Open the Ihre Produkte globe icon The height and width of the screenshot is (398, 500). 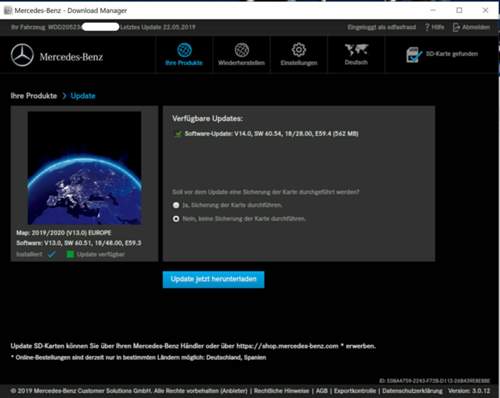tap(184, 50)
